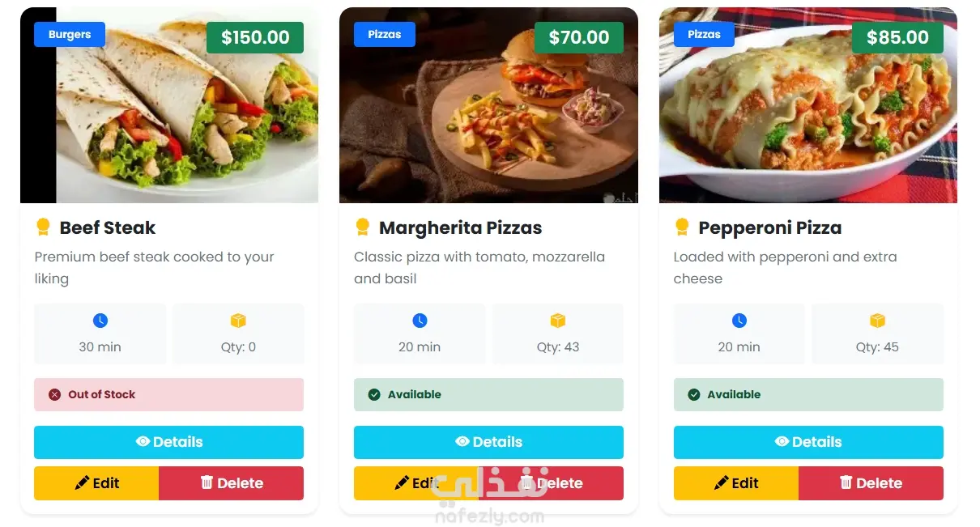The image size is (980, 527).
Task: Delete the Pepperoni Pizza item
Action: coord(871,483)
